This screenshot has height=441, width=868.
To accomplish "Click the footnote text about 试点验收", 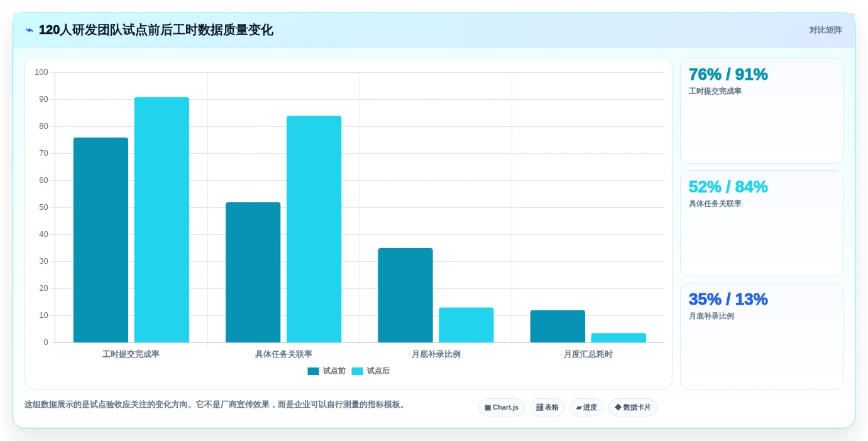I will (x=216, y=405).
